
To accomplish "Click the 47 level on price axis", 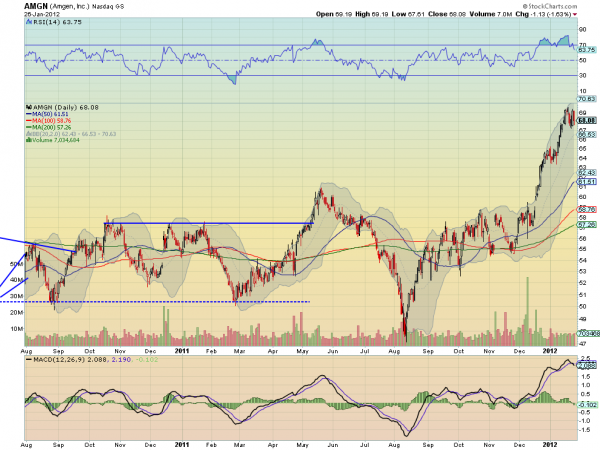I will [582, 343].
